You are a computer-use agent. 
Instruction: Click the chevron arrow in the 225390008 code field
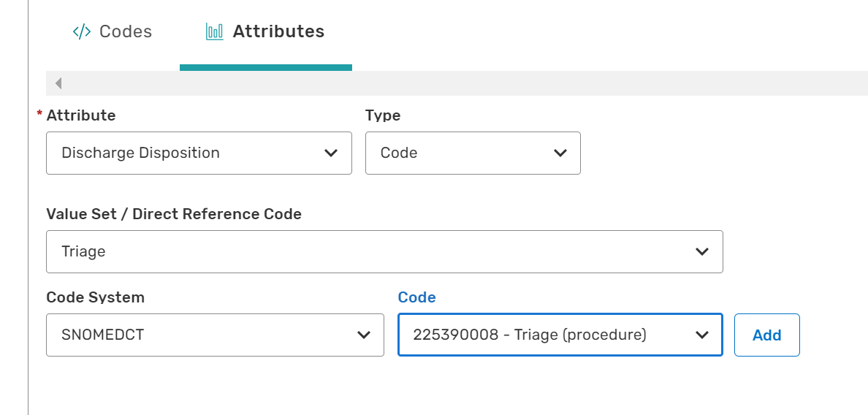[702, 335]
